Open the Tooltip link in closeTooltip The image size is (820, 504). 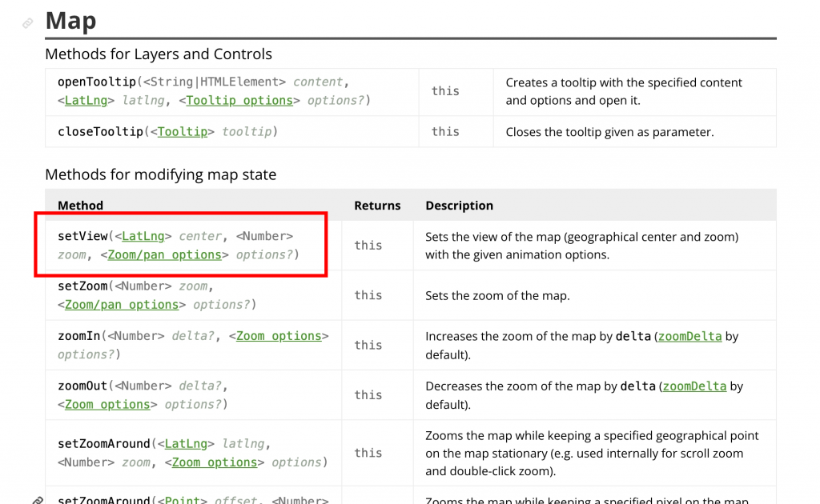point(182,131)
